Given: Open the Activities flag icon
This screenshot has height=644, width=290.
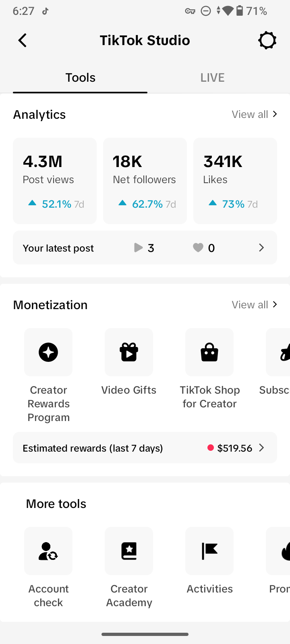Looking at the screenshot, I should 209,551.
